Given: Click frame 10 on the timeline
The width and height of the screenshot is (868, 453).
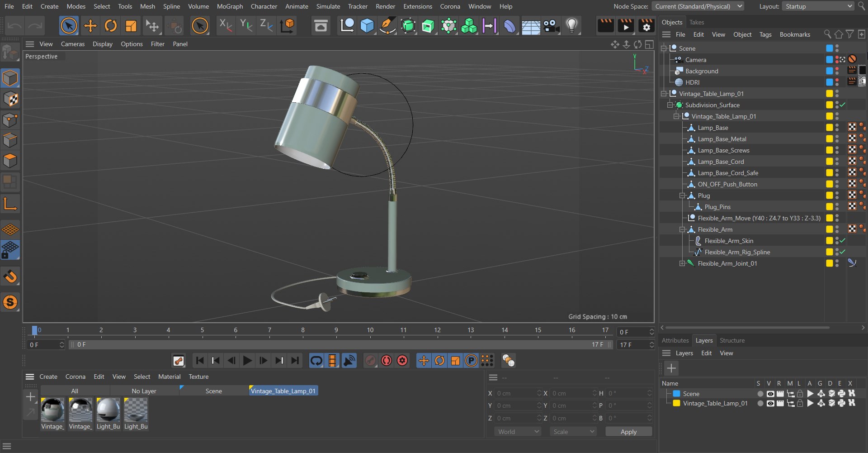Looking at the screenshot, I should (x=370, y=330).
